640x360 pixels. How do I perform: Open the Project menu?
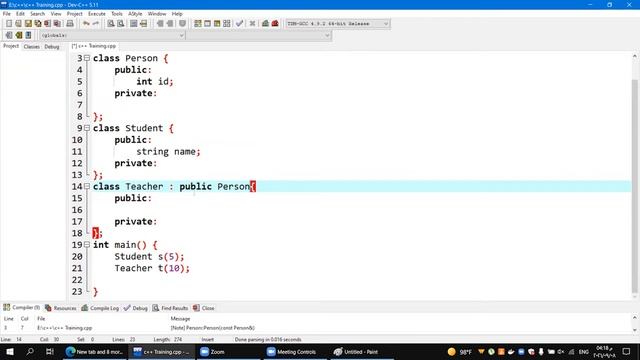click(x=74, y=13)
